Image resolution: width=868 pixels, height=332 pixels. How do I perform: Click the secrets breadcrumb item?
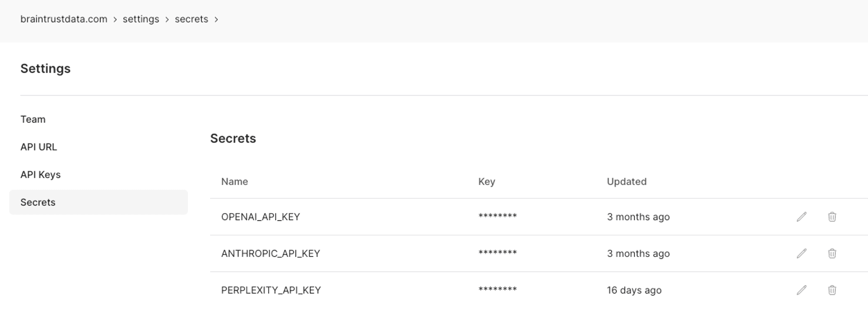point(191,19)
